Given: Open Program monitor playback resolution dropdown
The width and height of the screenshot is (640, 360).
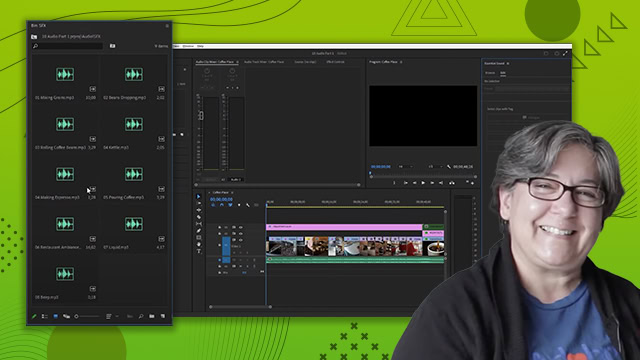Looking at the screenshot, I should 435,167.
